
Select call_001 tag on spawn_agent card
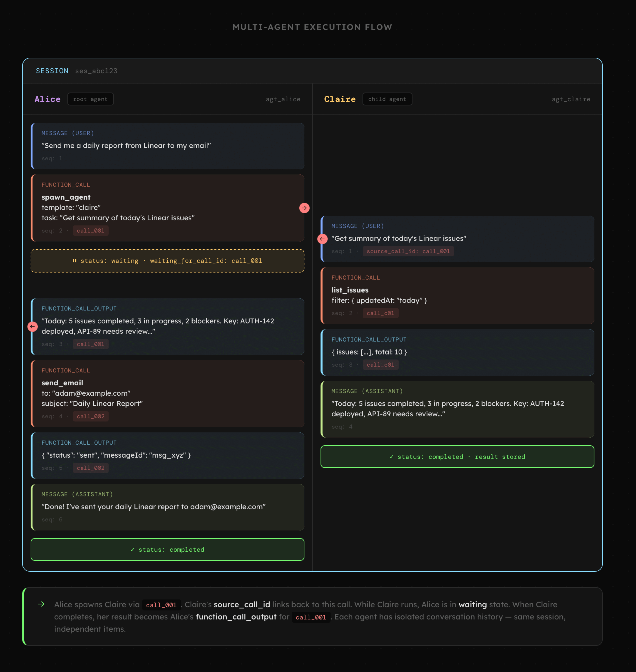[91, 231]
